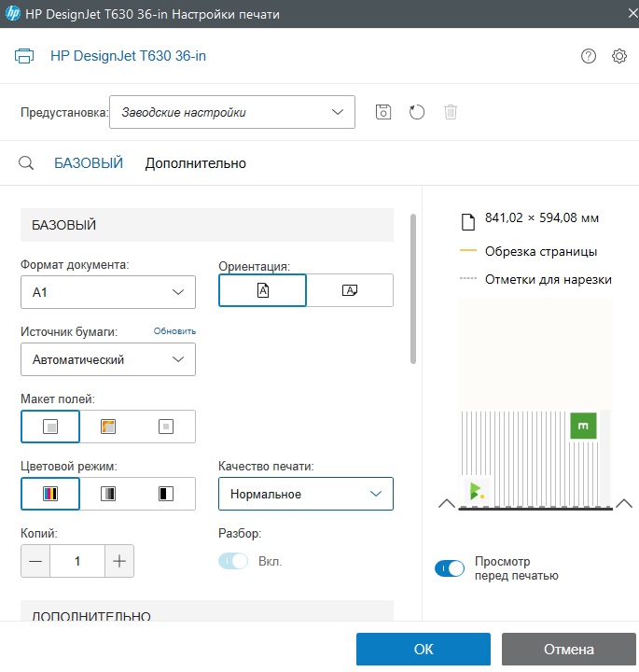Confirm with the OK button

point(424,649)
